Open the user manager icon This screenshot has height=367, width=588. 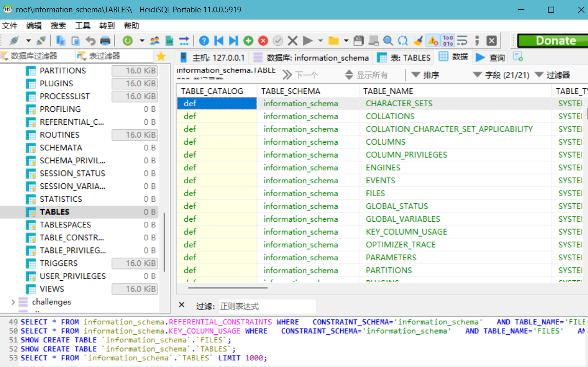coord(154,41)
